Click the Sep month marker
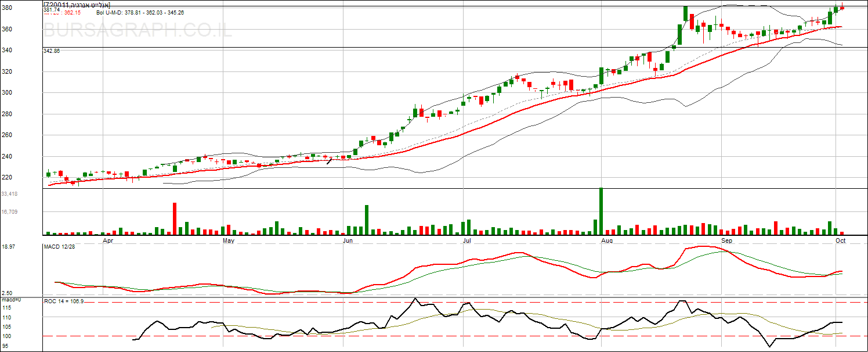Viewport: 868px width, 352px height. 726,240
